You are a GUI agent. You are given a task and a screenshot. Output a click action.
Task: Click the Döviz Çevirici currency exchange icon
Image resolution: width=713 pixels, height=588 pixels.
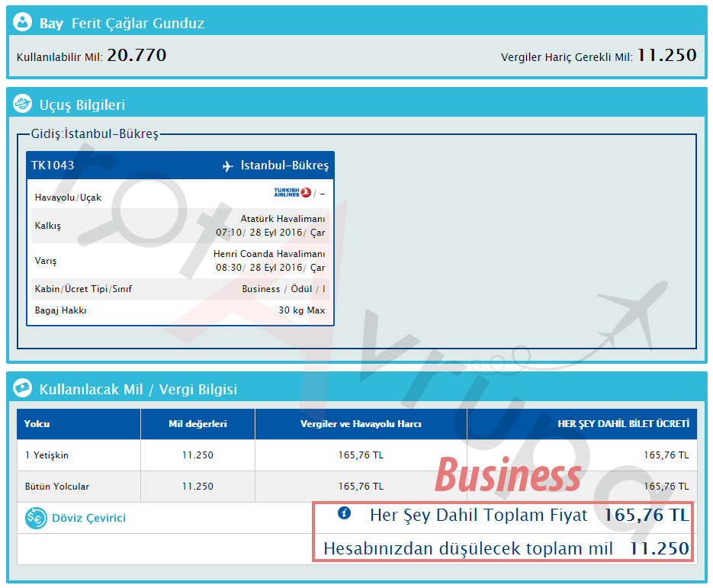(x=35, y=519)
